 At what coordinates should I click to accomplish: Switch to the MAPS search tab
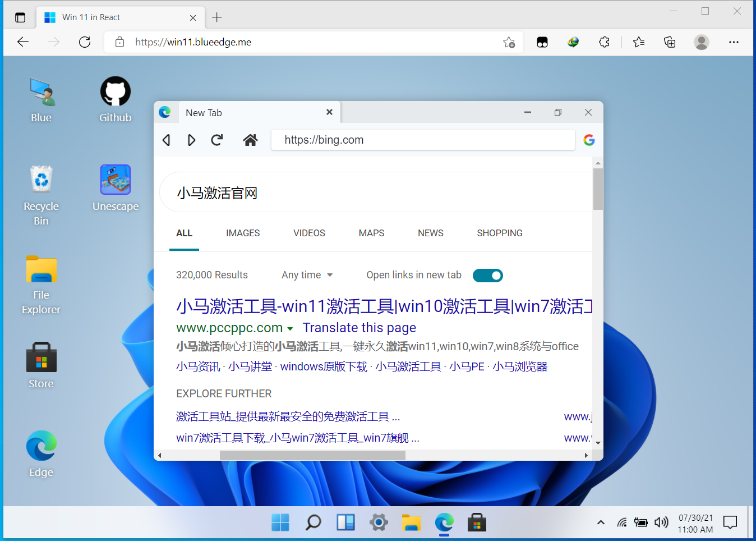click(x=371, y=233)
